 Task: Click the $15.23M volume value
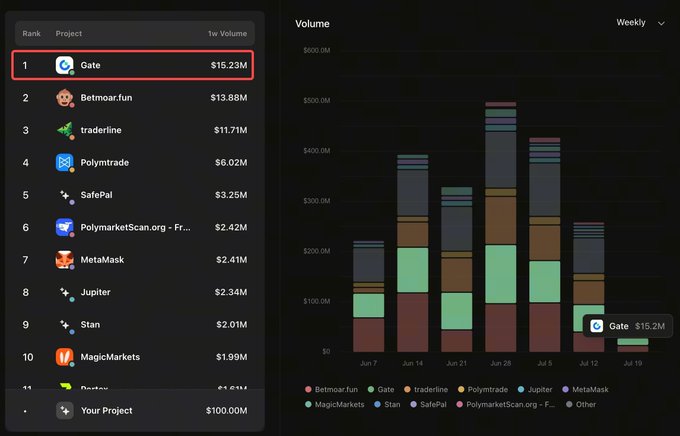point(229,65)
